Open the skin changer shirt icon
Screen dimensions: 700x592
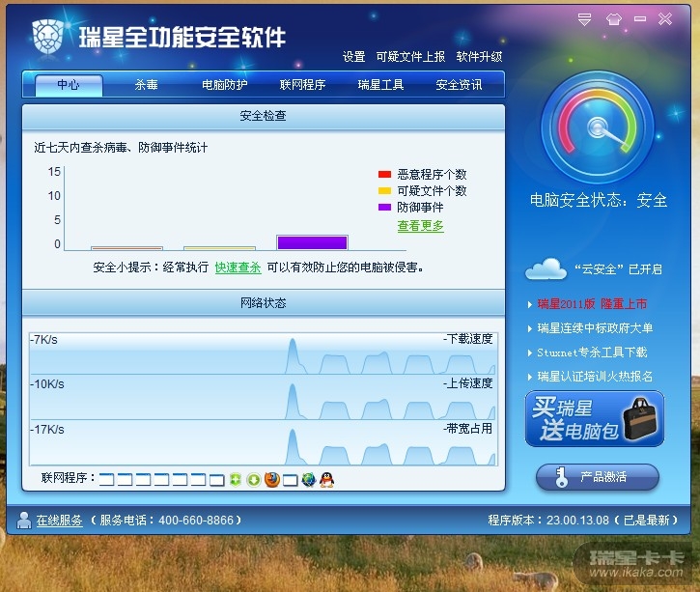(x=613, y=19)
